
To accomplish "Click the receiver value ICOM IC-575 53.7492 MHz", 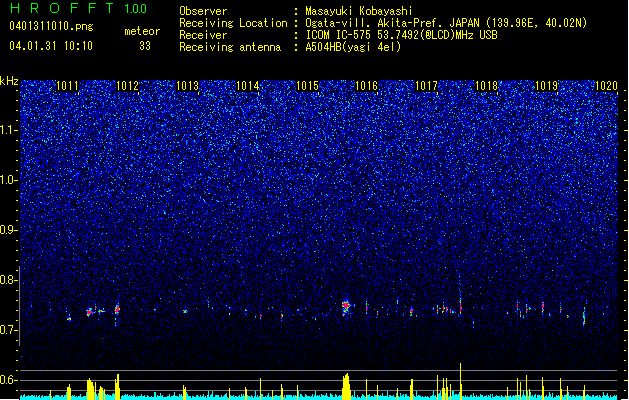I will (401, 35).
